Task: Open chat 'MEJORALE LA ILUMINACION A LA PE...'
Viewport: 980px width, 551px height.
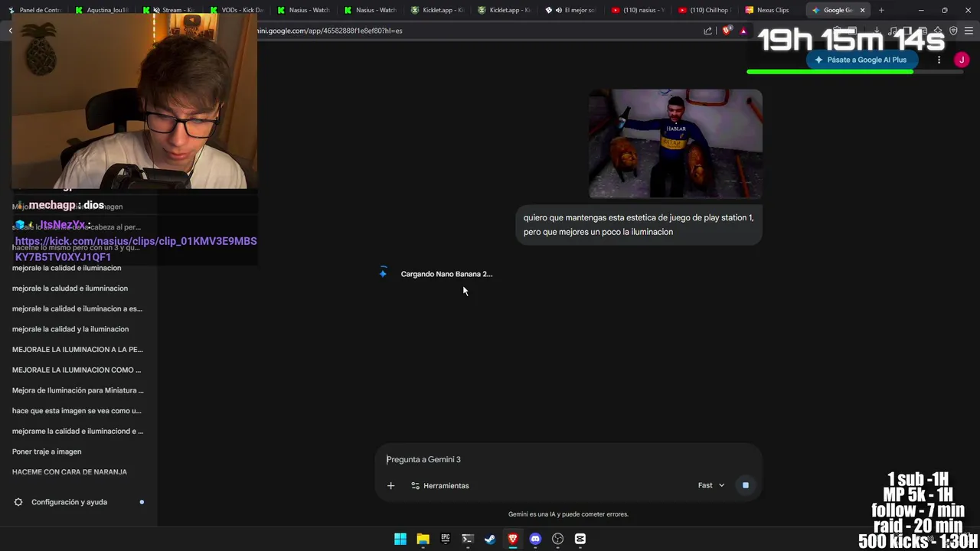Action: pos(77,349)
